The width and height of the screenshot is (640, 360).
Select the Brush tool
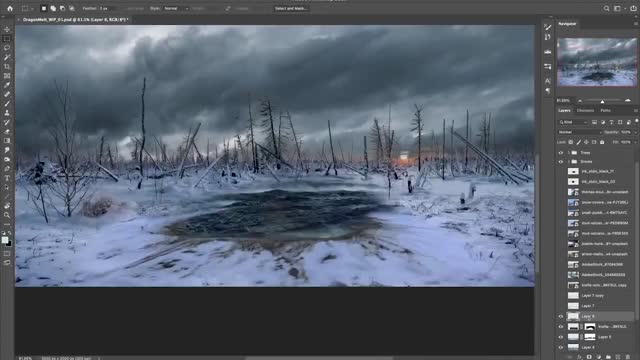pos(7,104)
